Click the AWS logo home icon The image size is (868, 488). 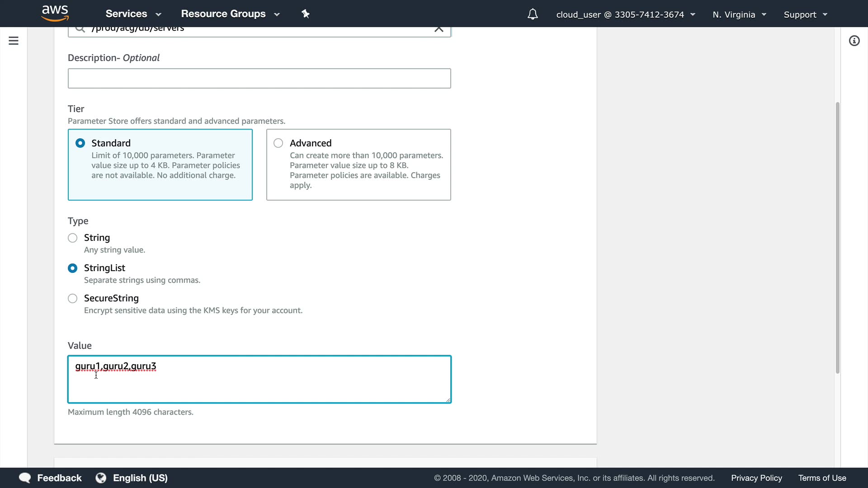click(x=55, y=14)
